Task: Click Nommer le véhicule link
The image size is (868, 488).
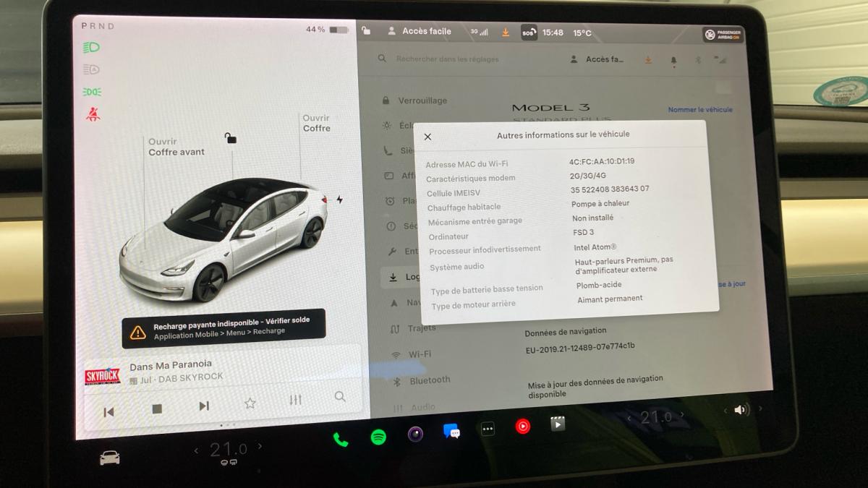Action: point(700,110)
